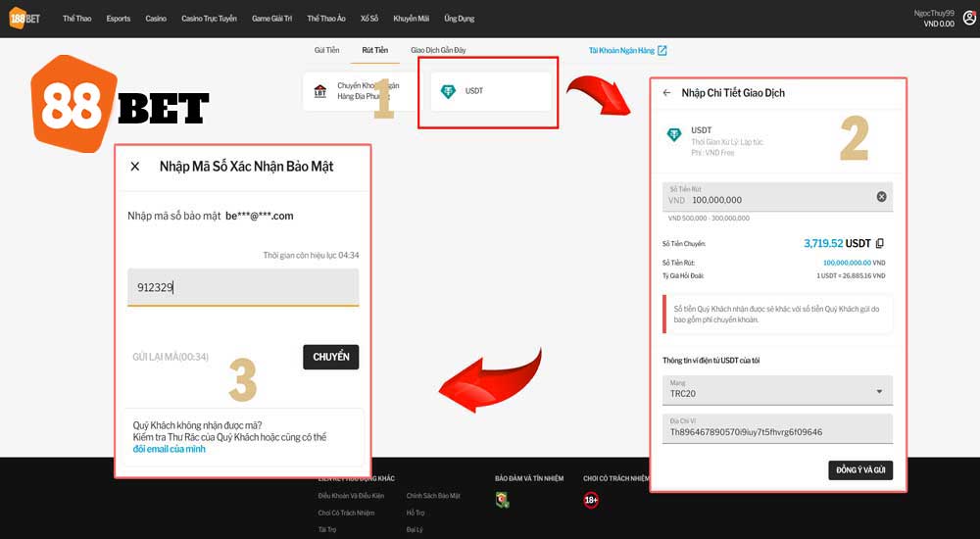Image resolution: width=980 pixels, height=539 pixels.
Task: Switch to Gửi Tiền tab
Action: click(x=327, y=50)
